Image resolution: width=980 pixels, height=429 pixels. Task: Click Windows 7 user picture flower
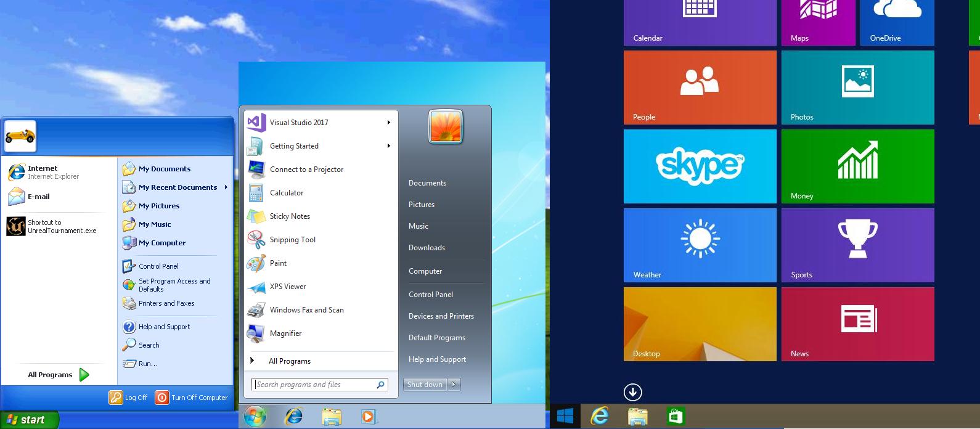[445, 127]
